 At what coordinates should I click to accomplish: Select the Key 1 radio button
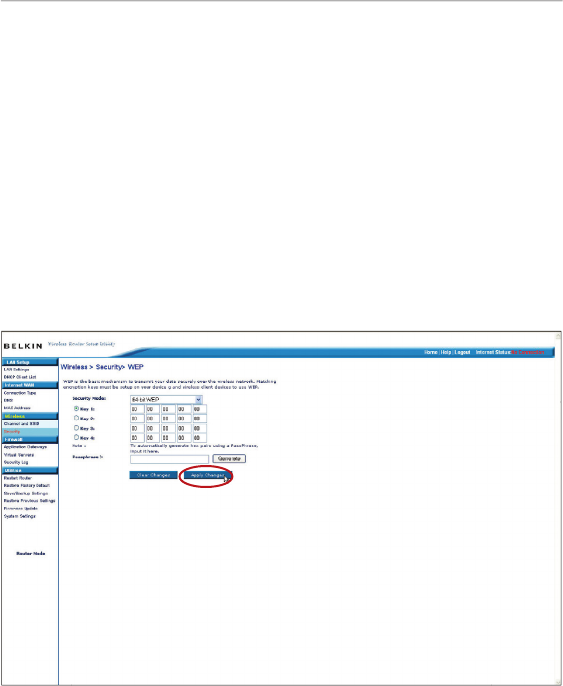77,409
